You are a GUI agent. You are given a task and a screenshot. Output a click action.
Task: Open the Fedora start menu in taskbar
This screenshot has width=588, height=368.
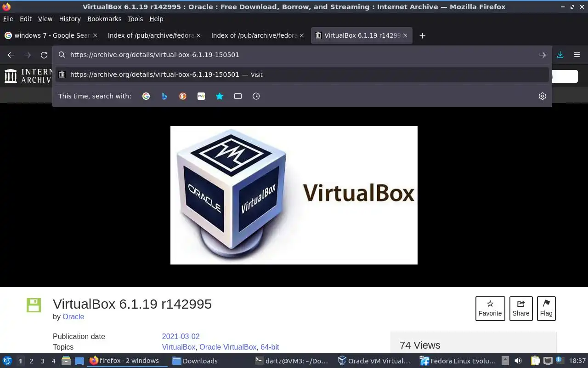(7, 361)
